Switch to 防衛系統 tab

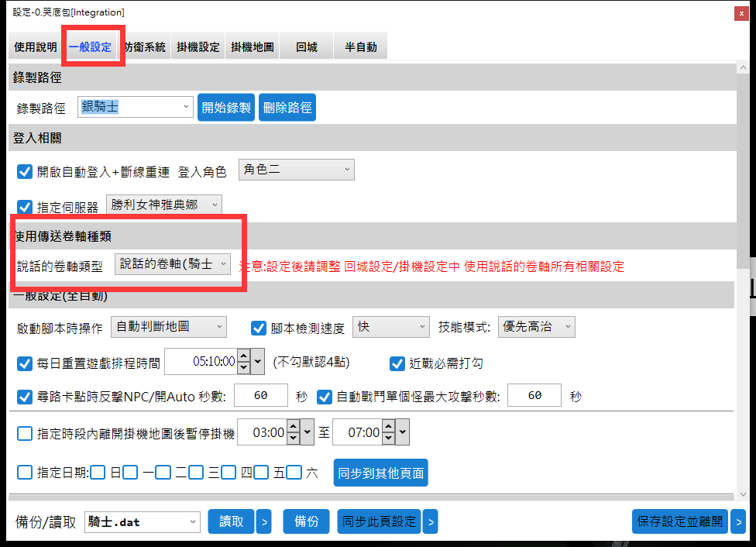145,46
